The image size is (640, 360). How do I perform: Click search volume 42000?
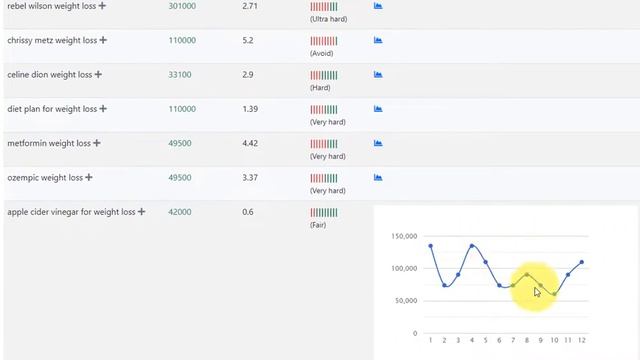tap(180, 212)
